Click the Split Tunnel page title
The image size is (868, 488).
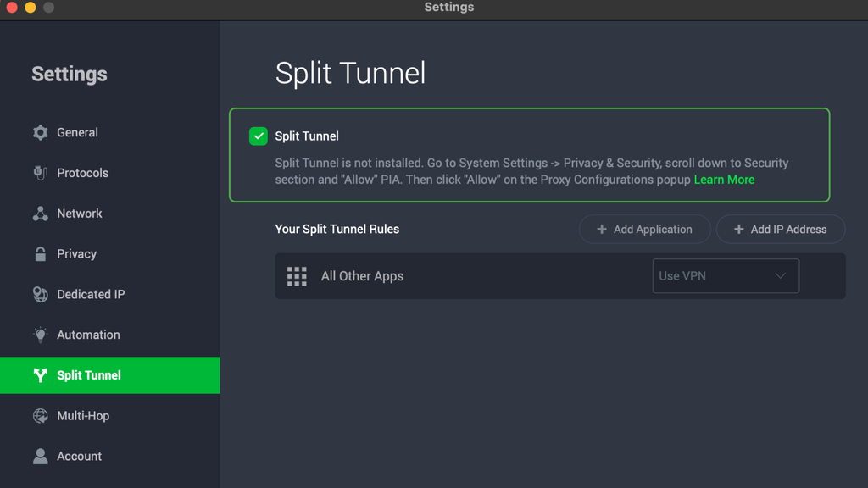point(350,73)
